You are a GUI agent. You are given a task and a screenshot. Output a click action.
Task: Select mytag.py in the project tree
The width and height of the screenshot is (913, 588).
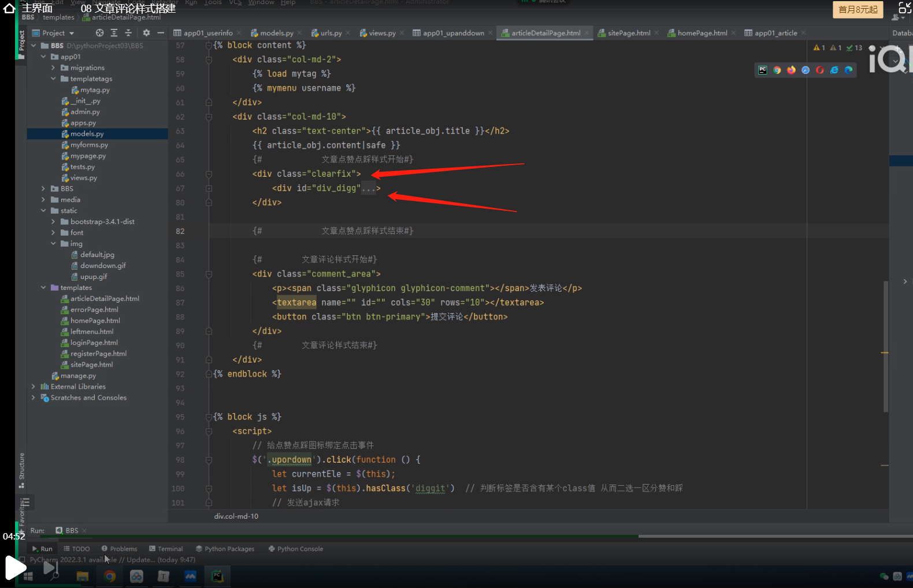91,90
